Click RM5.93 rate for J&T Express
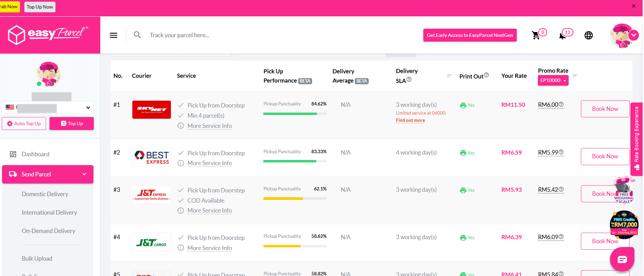The height and width of the screenshot is (276, 644). click(x=512, y=190)
